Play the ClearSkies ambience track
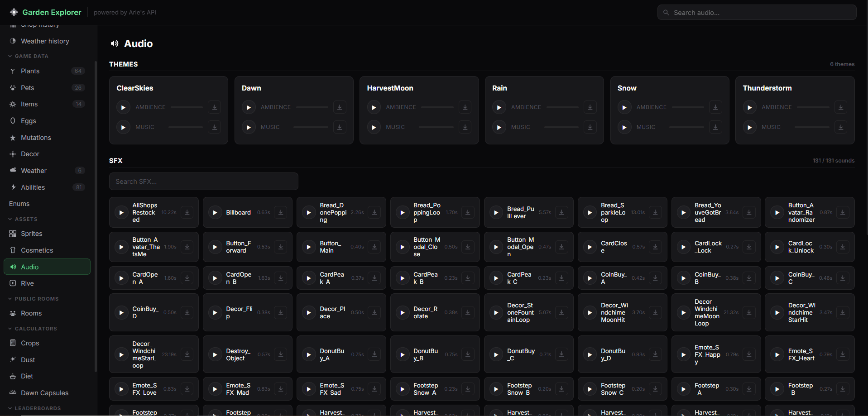This screenshot has width=868, height=416. [123, 107]
